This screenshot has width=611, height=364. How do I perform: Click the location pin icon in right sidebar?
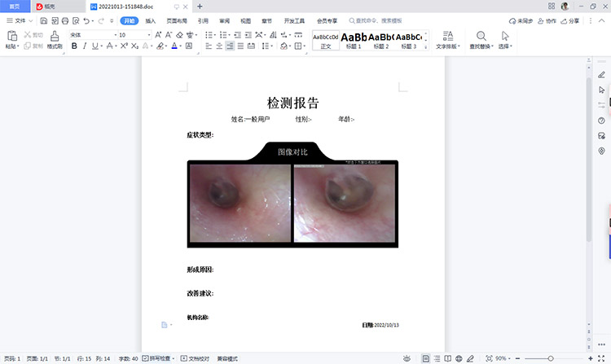click(x=602, y=151)
